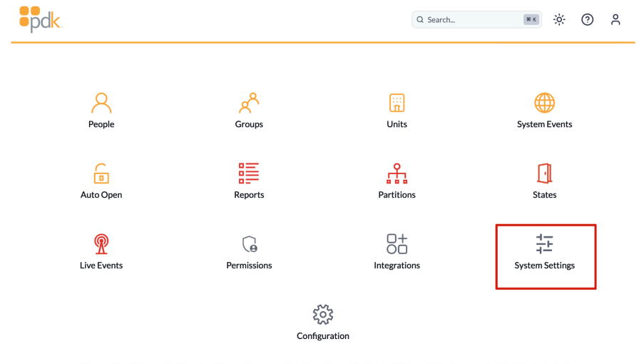Image resolution: width=644 pixels, height=364 pixels.
Task: Click the ⌘K shortcut badge
Action: (x=531, y=20)
